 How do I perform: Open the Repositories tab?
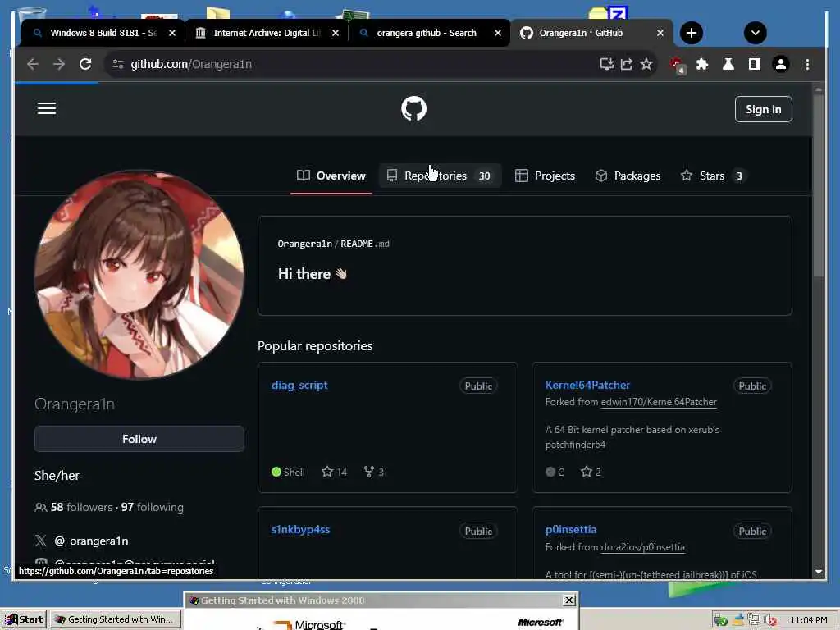point(441,176)
